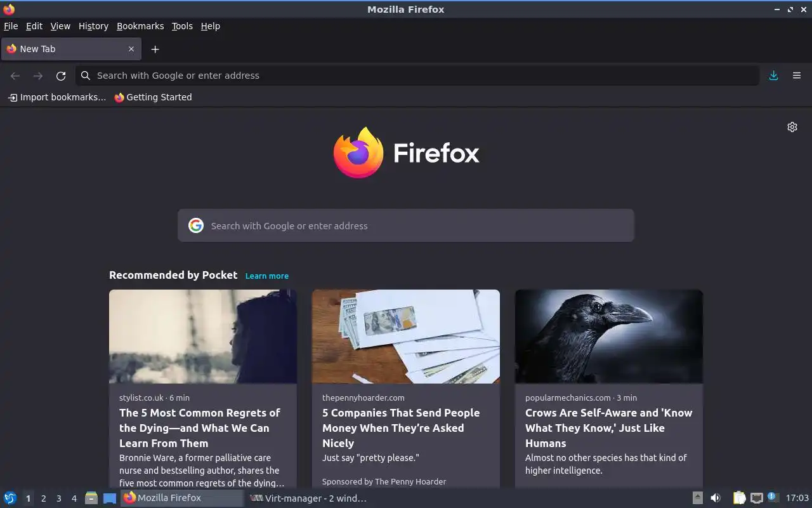Image resolution: width=812 pixels, height=508 pixels.
Task: Click the 'stylist.co.uk · 6 min' source text
Action: click(154, 398)
